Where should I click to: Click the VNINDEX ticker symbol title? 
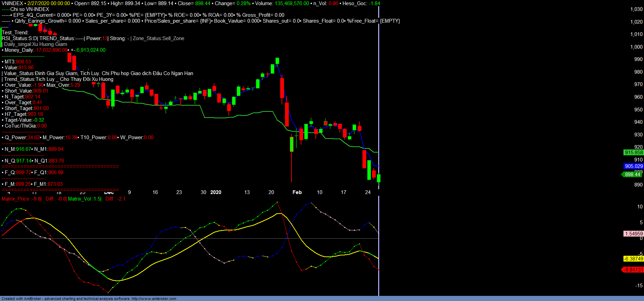pyautogui.click(x=12, y=3)
